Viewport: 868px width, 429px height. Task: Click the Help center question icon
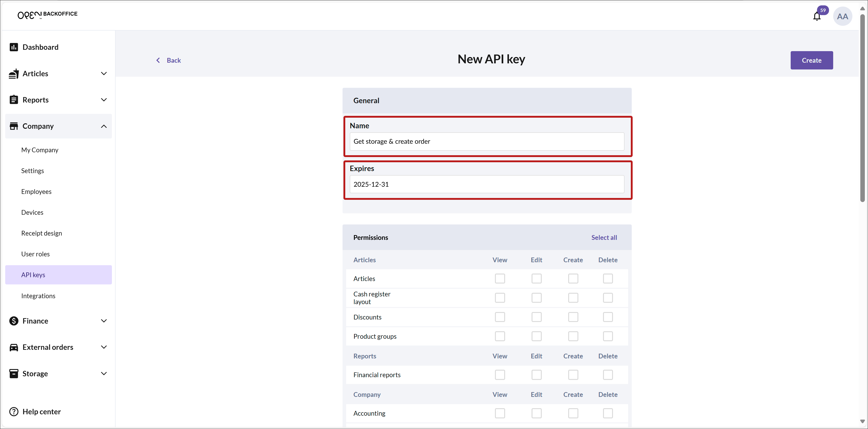coord(14,411)
